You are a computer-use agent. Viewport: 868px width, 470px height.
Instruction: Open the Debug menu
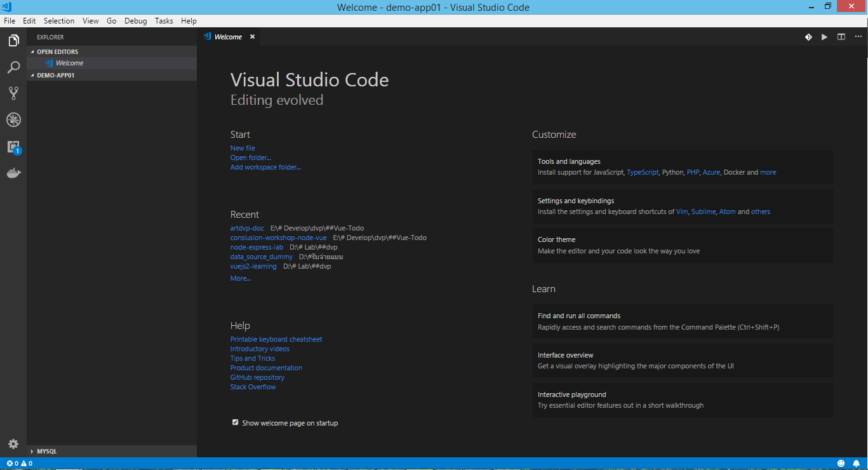135,20
